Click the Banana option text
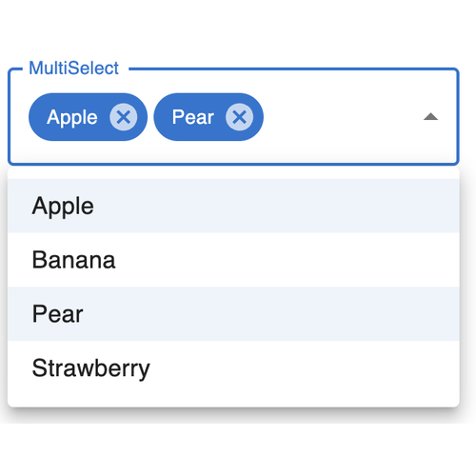 pos(73,260)
